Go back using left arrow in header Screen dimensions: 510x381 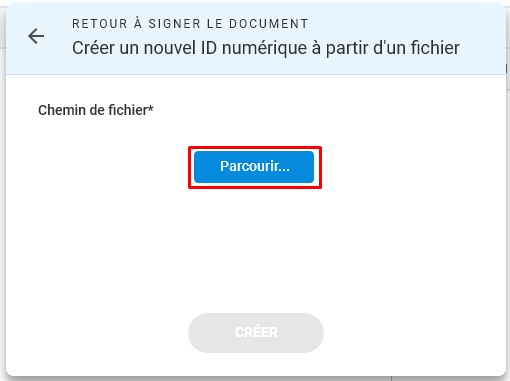[x=36, y=36]
